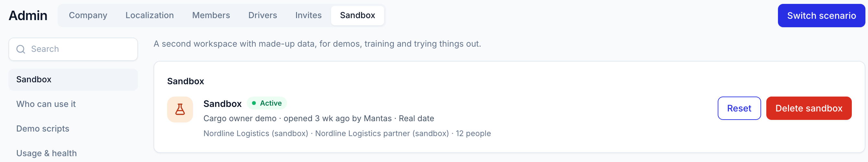Click the Sandbox title in the card row

(223, 104)
